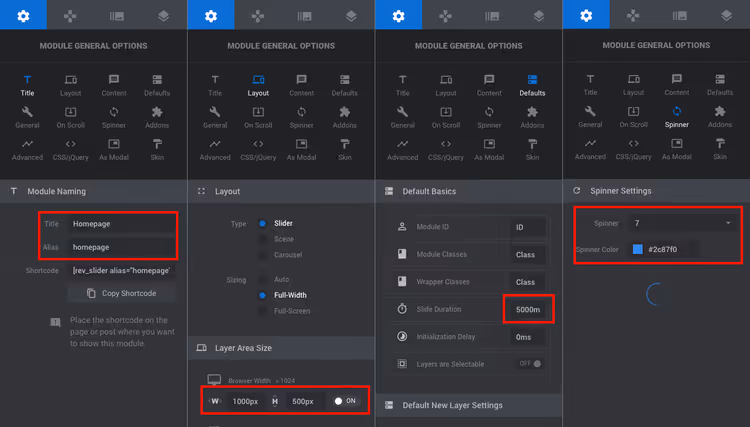Collapse the Layer Area Size section header
This screenshot has height=427, width=750.
click(281, 348)
